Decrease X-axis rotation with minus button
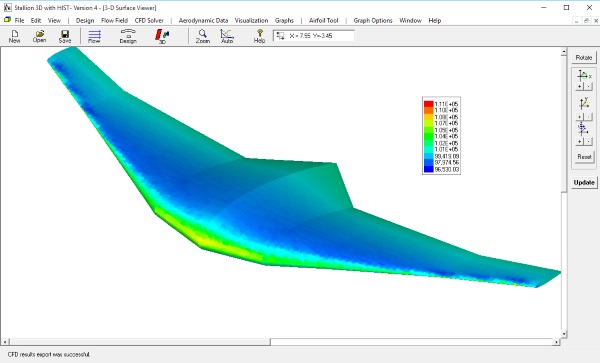Viewport: 600px width, 363px height. (589, 87)
